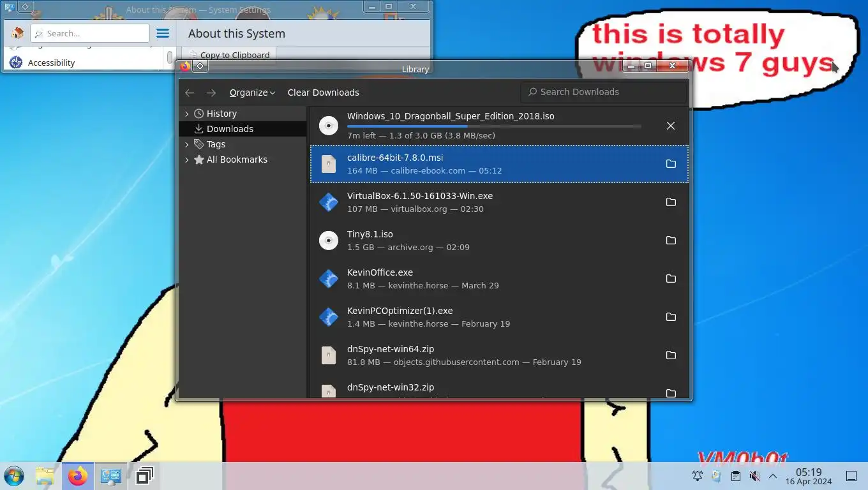This screenshot has height=490, width=868.
Task: Switch to Firefox from the taskbar
Action: pyautogui.click(x=78, y=476)
